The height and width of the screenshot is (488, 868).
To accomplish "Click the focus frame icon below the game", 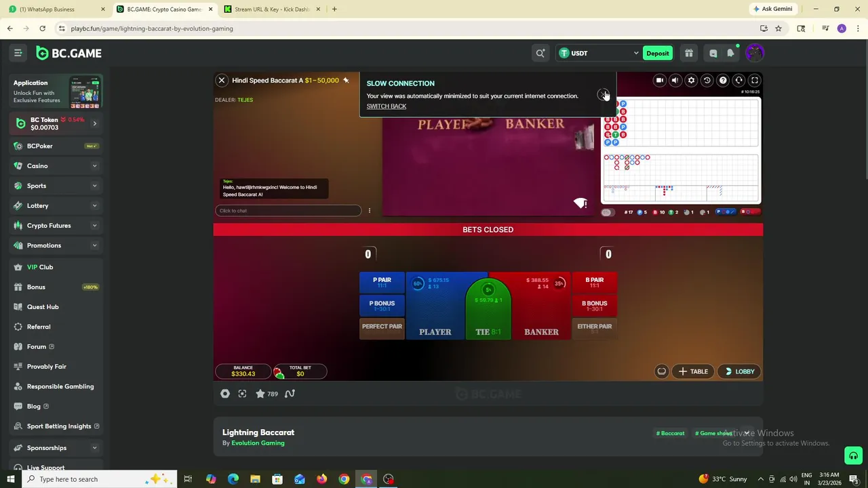I will (x=242, y=394).
